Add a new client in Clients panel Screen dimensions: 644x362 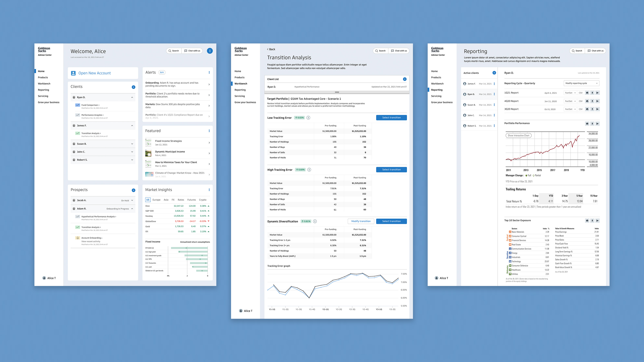click(133, 87)
